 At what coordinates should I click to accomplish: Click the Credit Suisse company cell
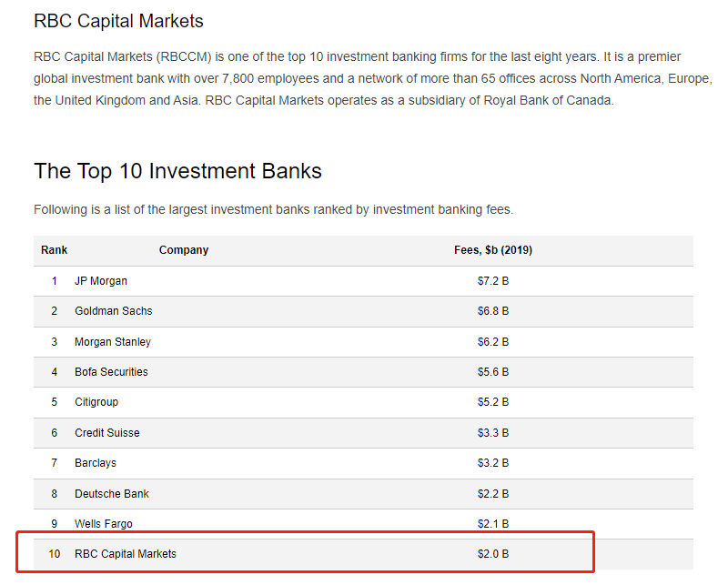(107, 433)
